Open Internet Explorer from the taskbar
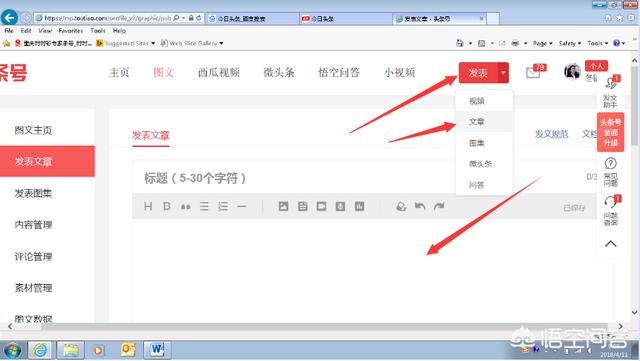Image resolution: width=640 pixels, height=361 pixels. pyautogui.click(x=40, y=350)
